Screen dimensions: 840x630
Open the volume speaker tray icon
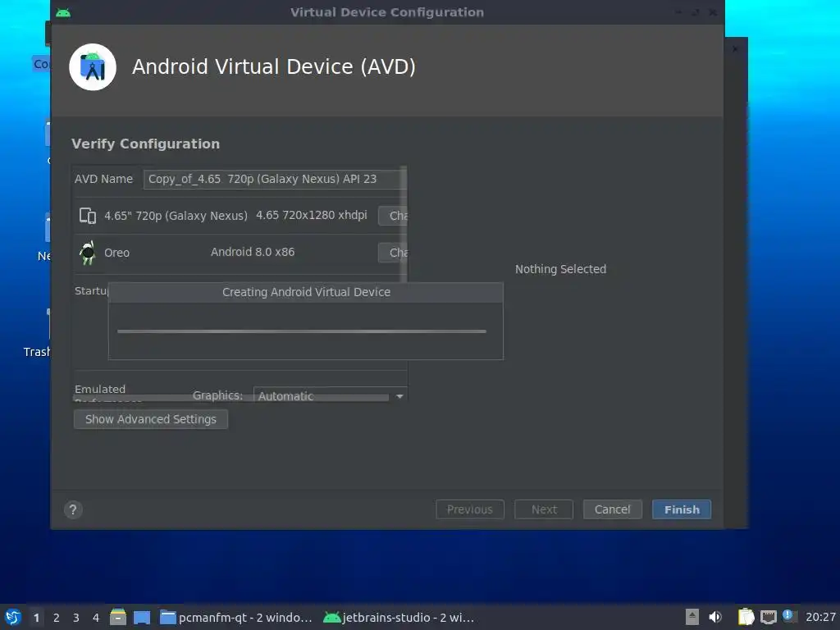coord(715,617)
